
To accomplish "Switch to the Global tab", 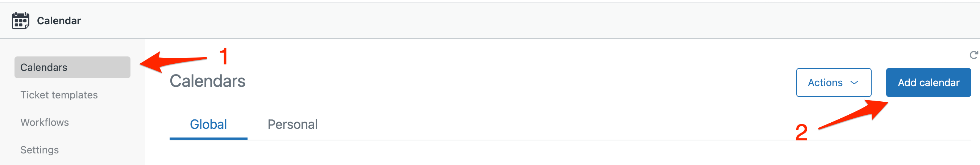I will click(208, 124).
